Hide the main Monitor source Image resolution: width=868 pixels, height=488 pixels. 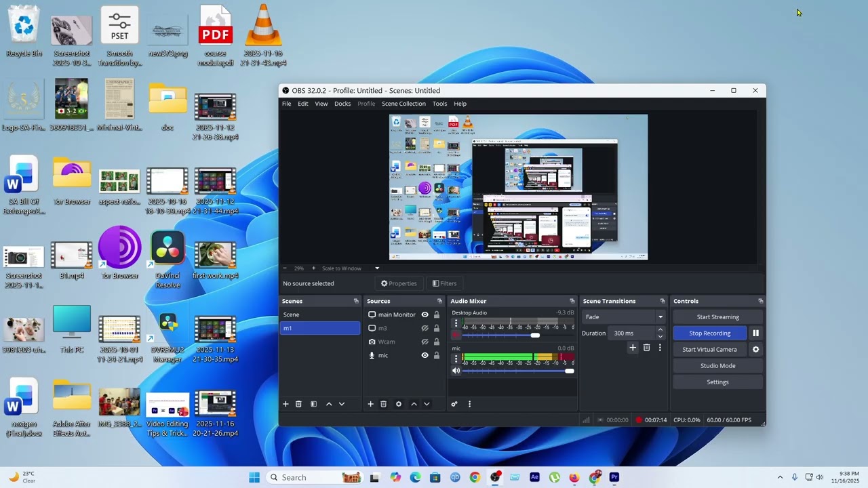[x=425, y=314]
